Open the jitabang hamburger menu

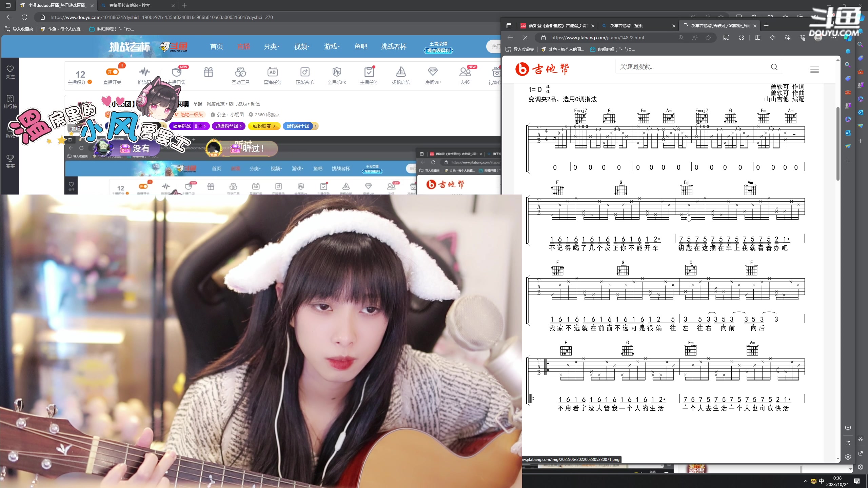point(814,69)
